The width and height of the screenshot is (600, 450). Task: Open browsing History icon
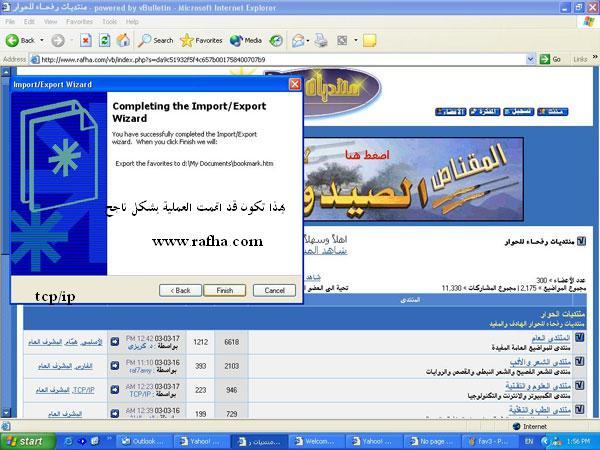(x=276, y=40)
